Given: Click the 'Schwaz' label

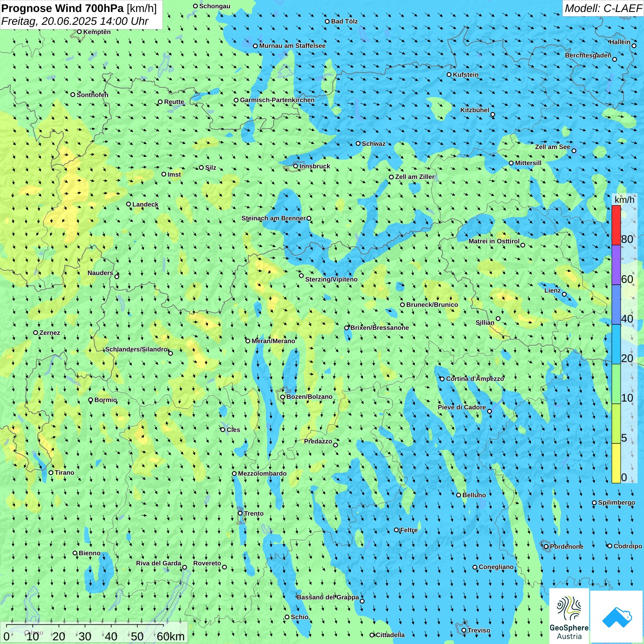Looking at the screenshot, I should [x=374, y=144].
